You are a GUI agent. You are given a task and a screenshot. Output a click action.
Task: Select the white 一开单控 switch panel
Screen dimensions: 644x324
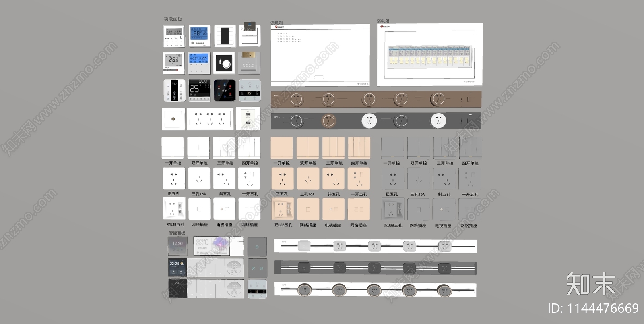click(x=173, y=148)
